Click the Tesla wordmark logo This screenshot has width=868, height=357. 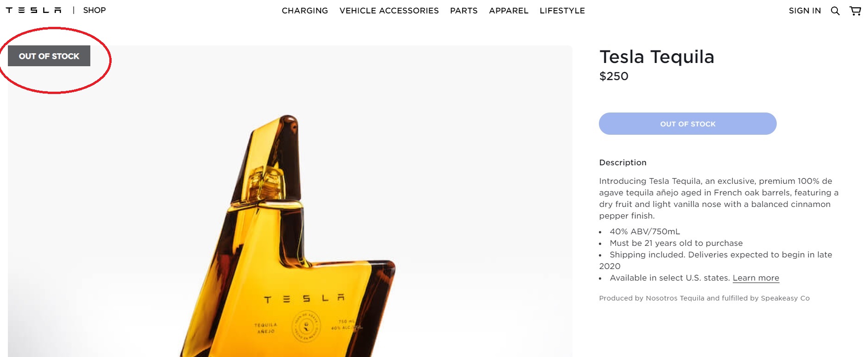pos(33,10)
